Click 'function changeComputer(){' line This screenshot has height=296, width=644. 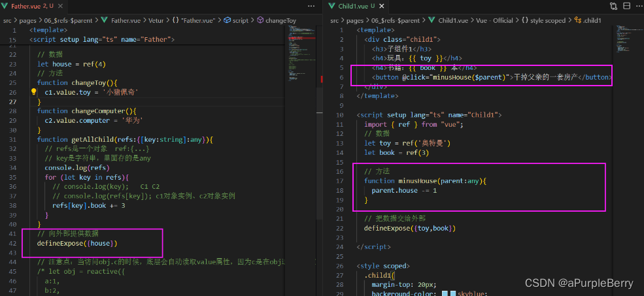tap(87, 111)
